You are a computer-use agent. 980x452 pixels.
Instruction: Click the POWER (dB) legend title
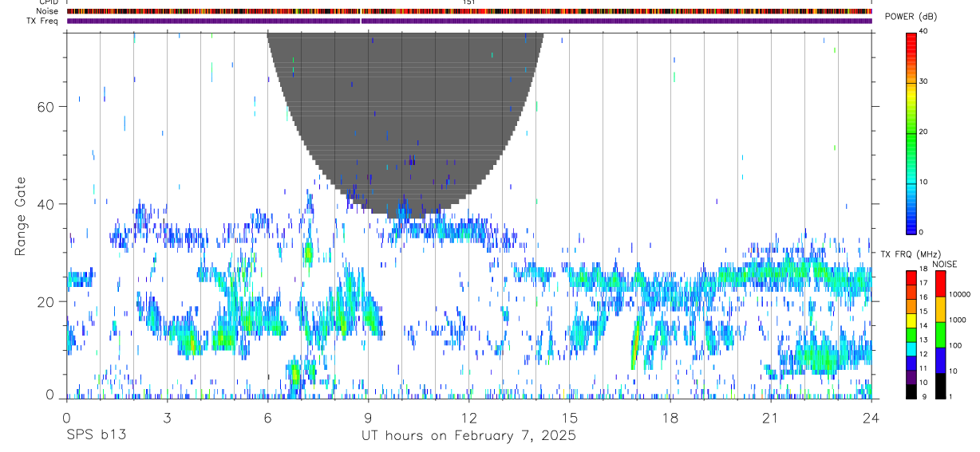(x=911, y=17)
